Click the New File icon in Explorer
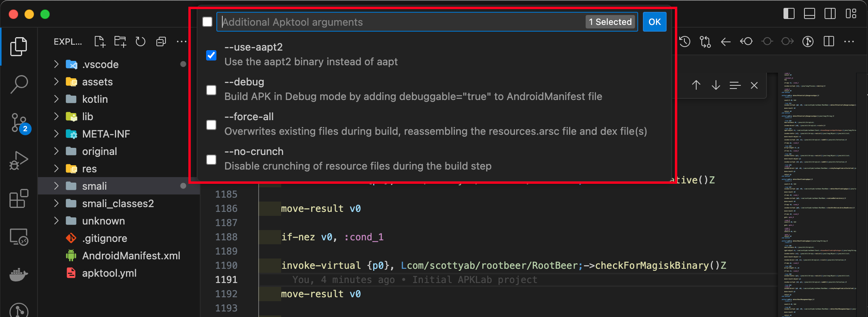Image resolution: width=868 pixels, height=317 pixels. tap(100, 42)
